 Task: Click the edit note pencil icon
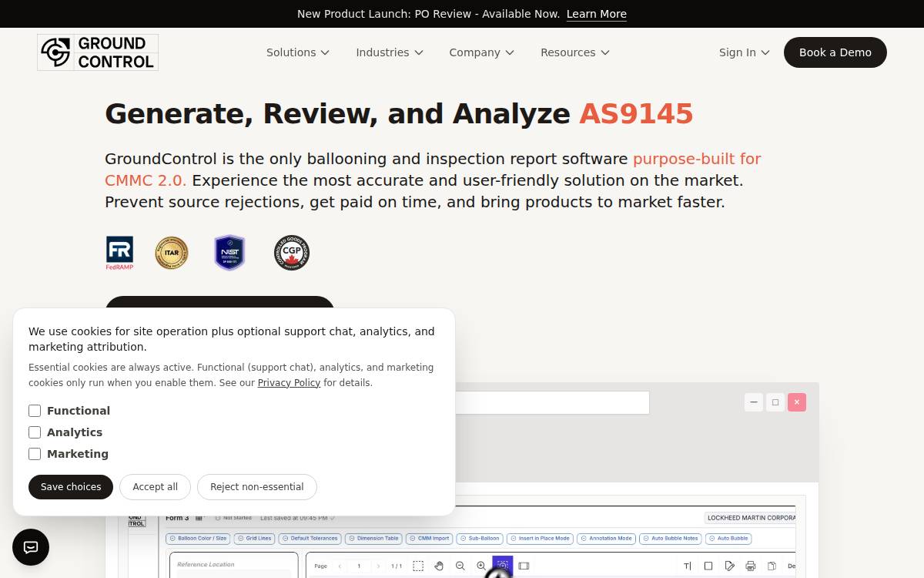730,566
